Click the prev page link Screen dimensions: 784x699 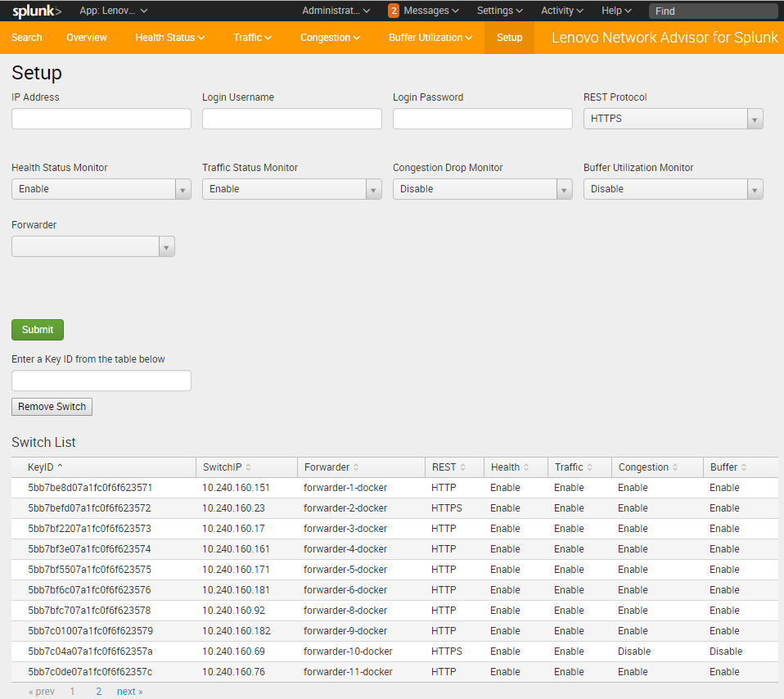[x=42, y=691]
